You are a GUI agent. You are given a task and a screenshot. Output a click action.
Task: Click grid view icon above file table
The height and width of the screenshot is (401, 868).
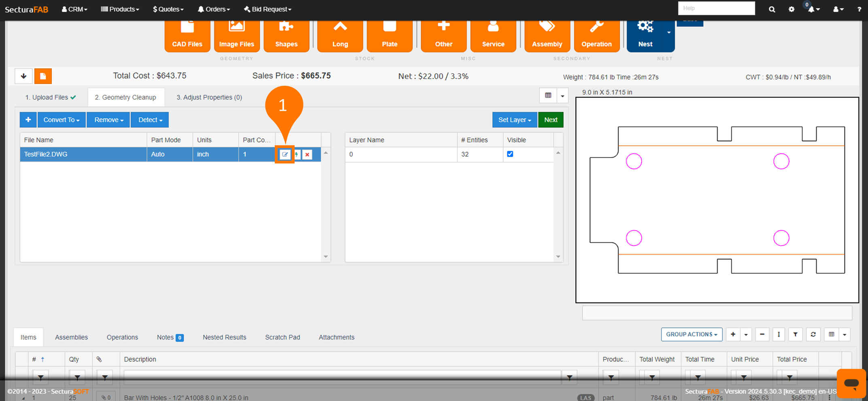coord(548,95)
